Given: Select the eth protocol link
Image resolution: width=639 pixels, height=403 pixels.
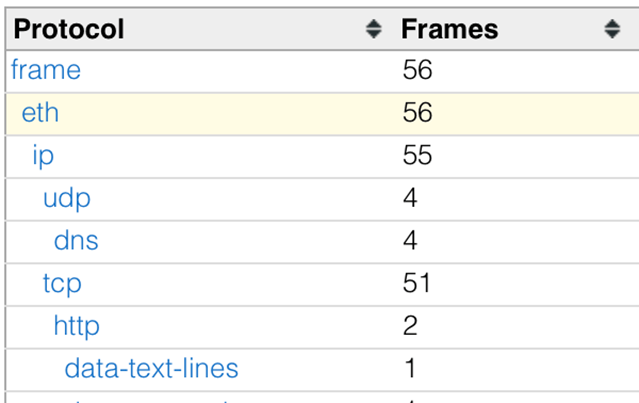Looking at the screenshot, I should coord(40,113).
